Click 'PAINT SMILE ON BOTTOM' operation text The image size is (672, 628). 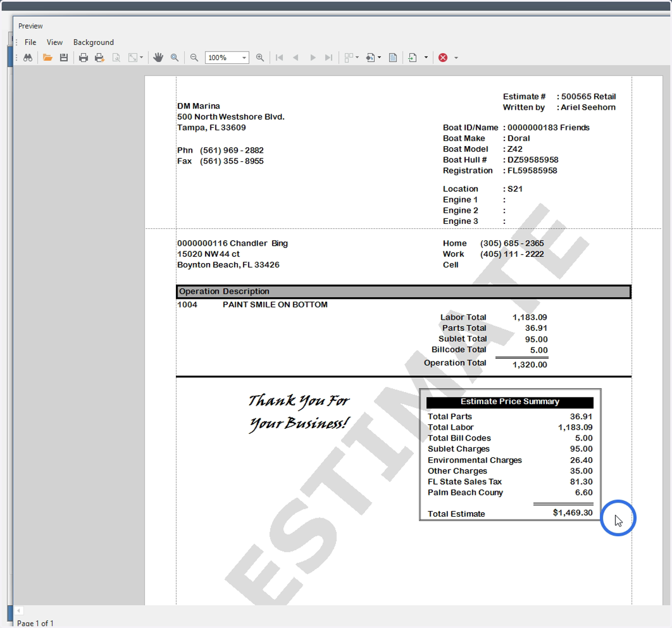pyautogui.click(x=275, y=304)
